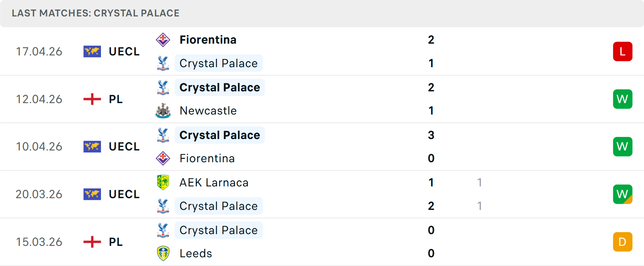Click the halftime score 1 beside AEK Larnaca

point(480,183)
